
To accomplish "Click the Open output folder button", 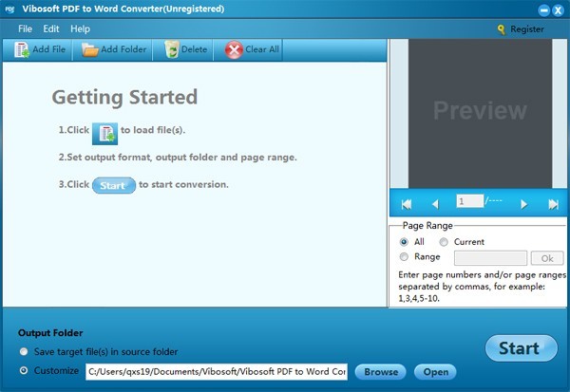I will point(435,372).
